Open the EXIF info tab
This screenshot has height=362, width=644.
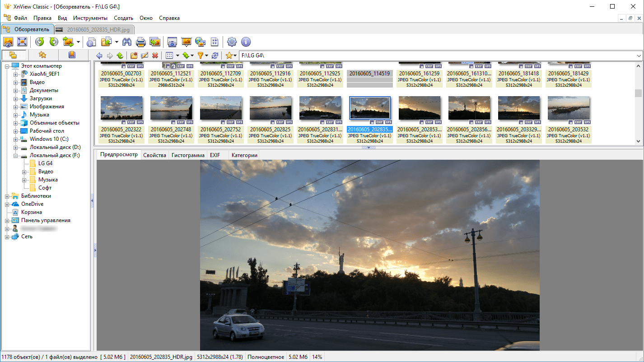(x=215, y=155)
